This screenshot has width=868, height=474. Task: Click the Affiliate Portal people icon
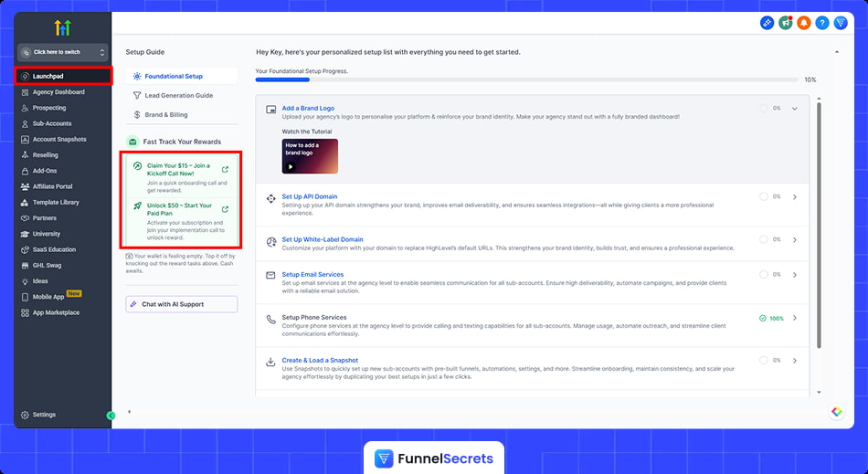click(x=25, y=187)
